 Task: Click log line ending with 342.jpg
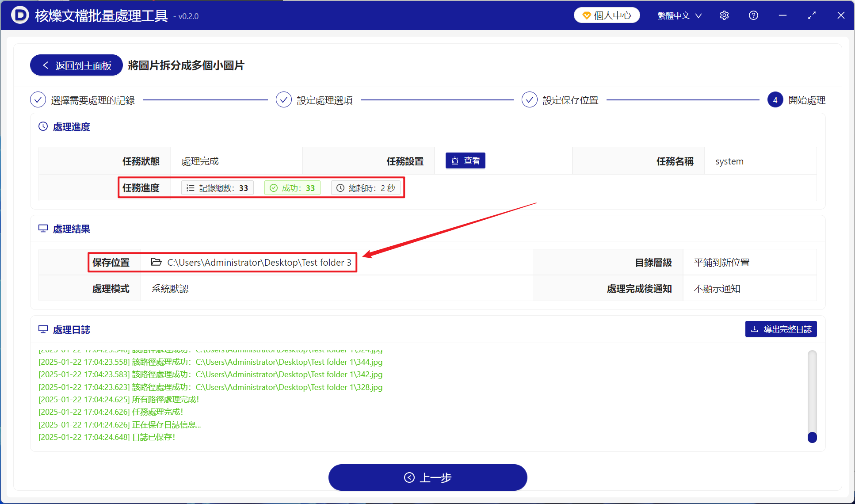coord(210,374)
